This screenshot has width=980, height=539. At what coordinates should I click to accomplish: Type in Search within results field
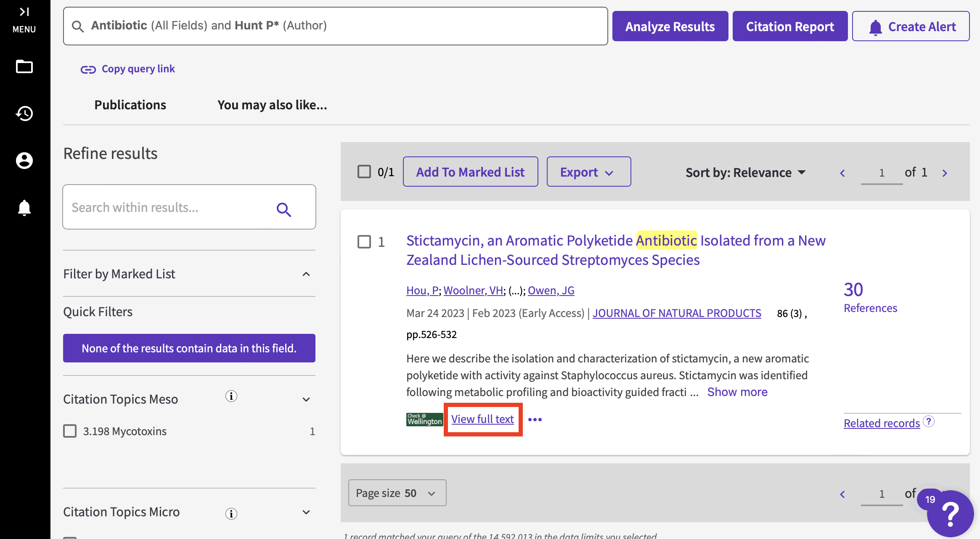(168, 207)
